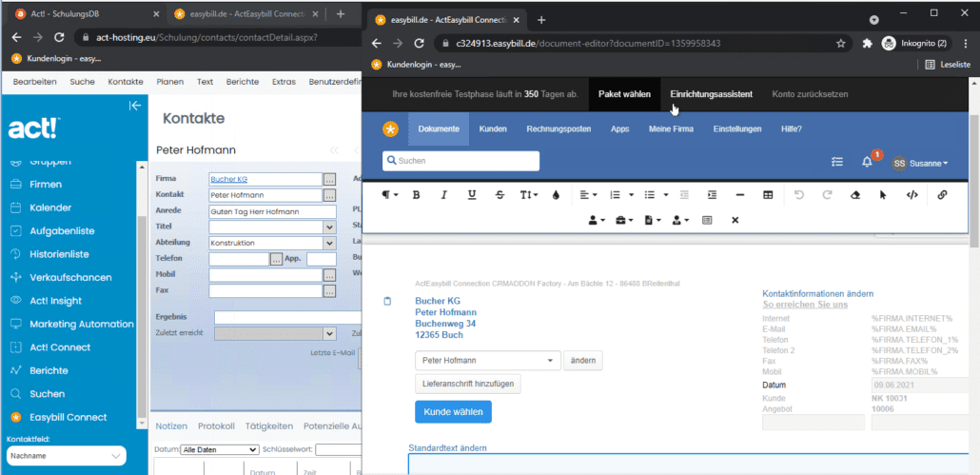Click the Kunde wählen button
The height and width of the screenshot is (475, 980).
click(x=453, y=412)
